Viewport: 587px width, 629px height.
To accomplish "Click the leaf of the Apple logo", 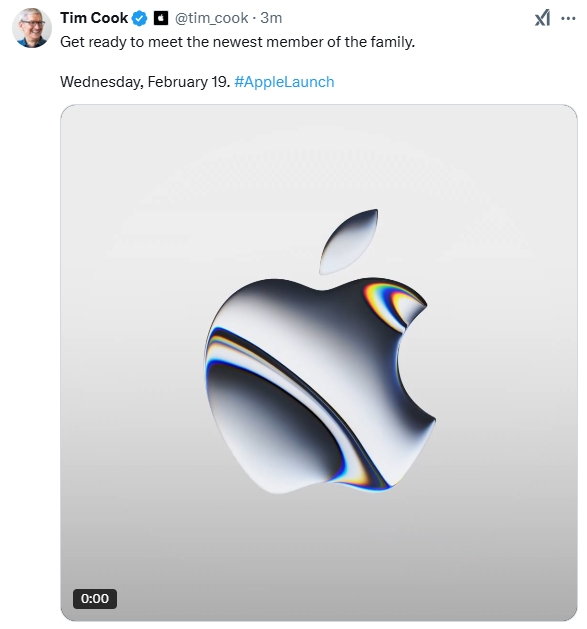I will click(349, 241).
